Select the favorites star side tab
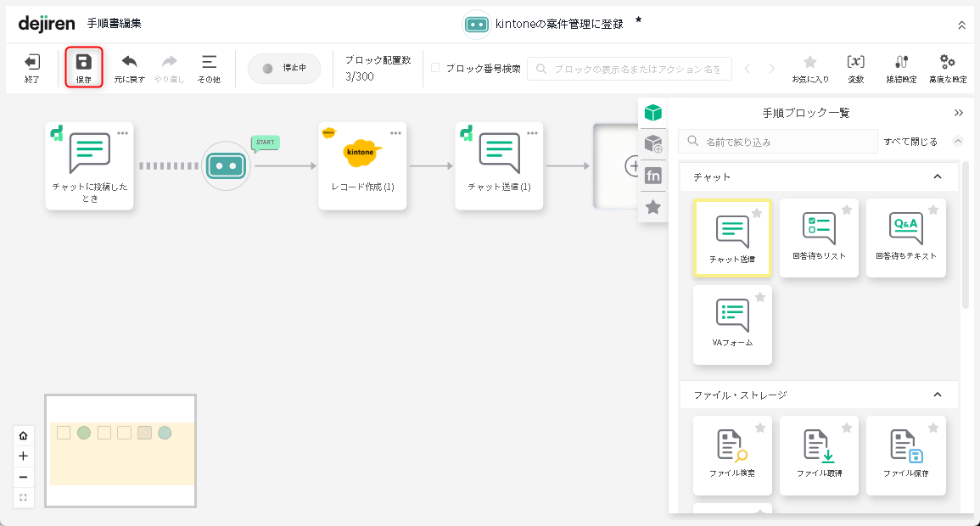The height and width of the screenshot is (526, 980). pyautogui.click(x=653, y=207)
